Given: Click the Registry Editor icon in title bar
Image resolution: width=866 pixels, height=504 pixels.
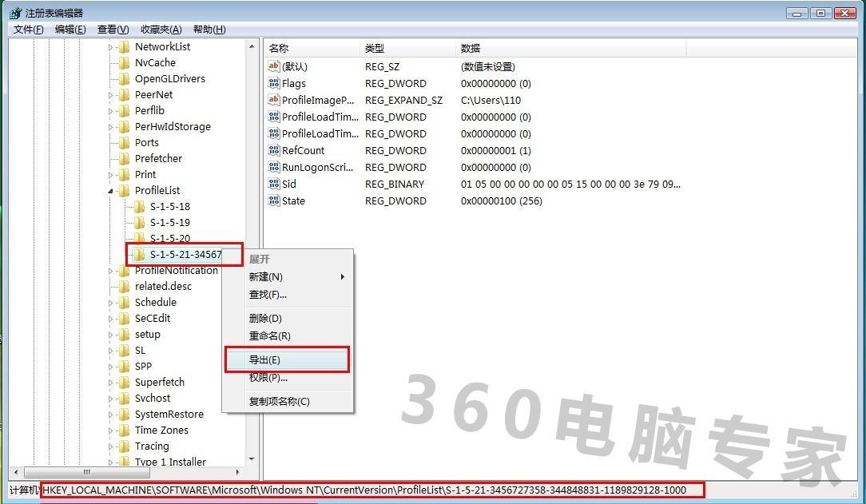Looking at the screenshot, I should pos(15,12).
